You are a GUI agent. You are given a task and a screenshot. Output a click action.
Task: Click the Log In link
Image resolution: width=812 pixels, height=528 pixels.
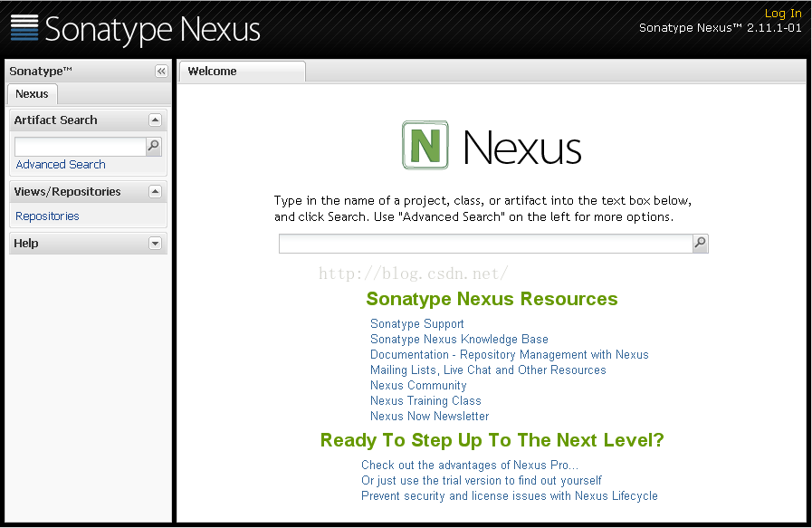tap(783, 14)
